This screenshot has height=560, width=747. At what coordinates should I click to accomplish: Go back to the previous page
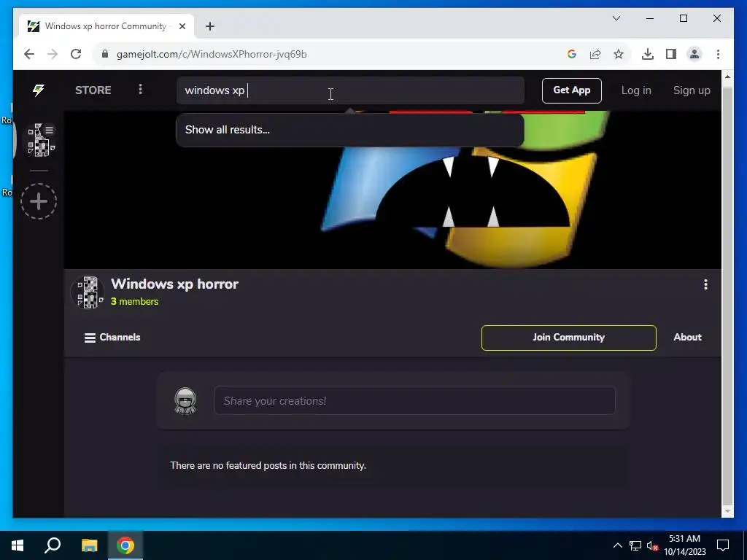(29, 54)
